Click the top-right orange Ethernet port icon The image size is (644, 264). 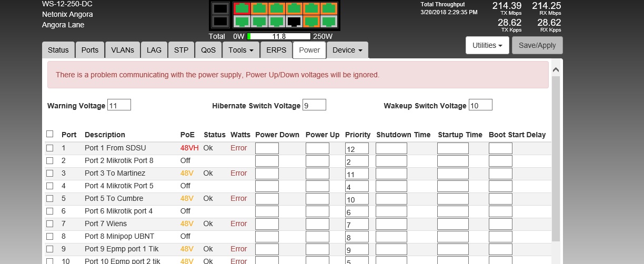(x=329, y=8)
